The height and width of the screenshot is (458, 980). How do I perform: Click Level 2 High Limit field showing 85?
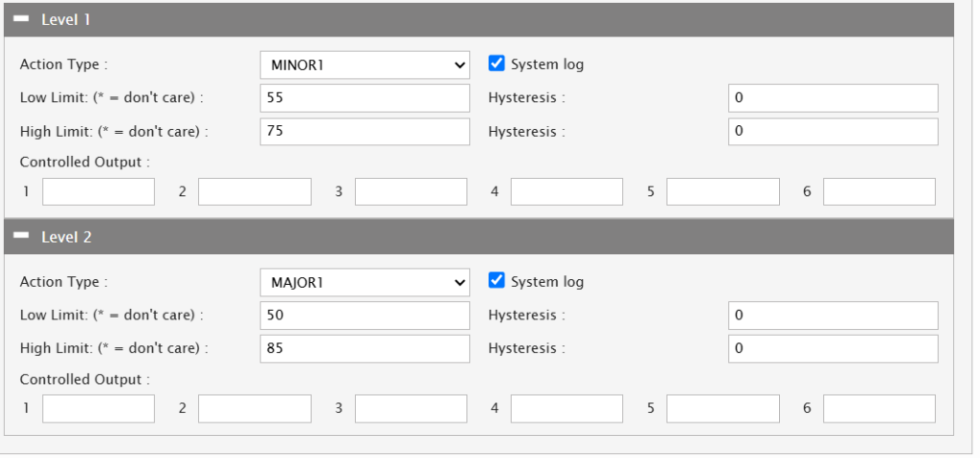pos(365,349)
